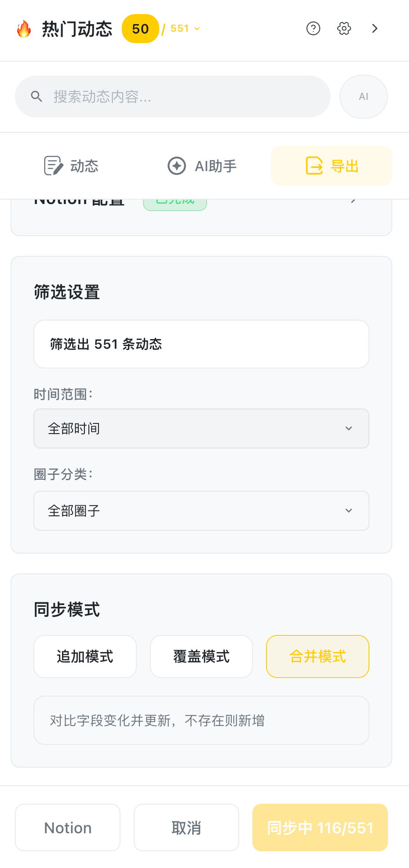Click the search magnifier icon

tap(37, 97)
